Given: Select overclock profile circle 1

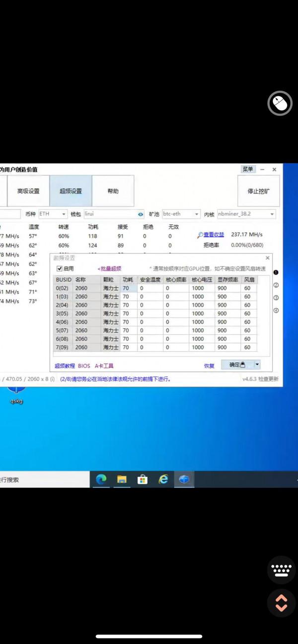Looking at the screenshot, I should point(276,272).
